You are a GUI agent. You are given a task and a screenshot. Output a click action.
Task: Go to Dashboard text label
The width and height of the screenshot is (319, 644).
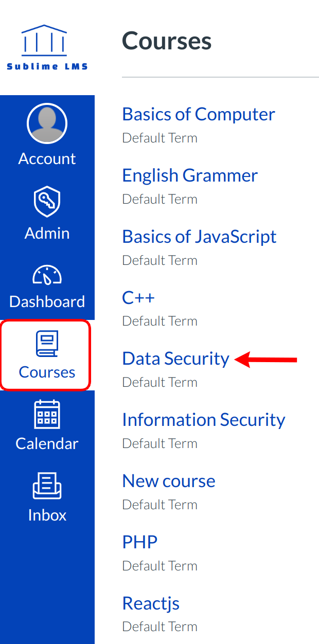coord(47,301)
